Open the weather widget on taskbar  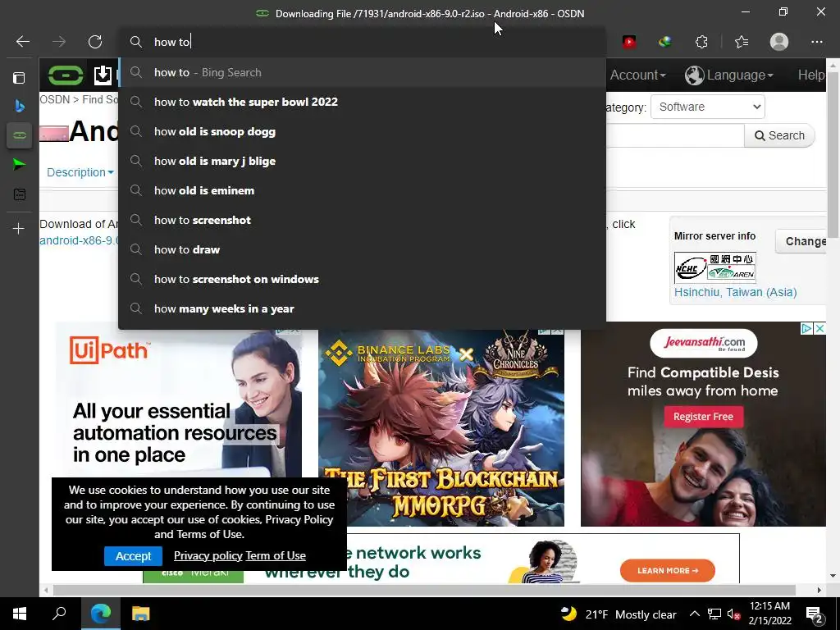coord(619,614)
